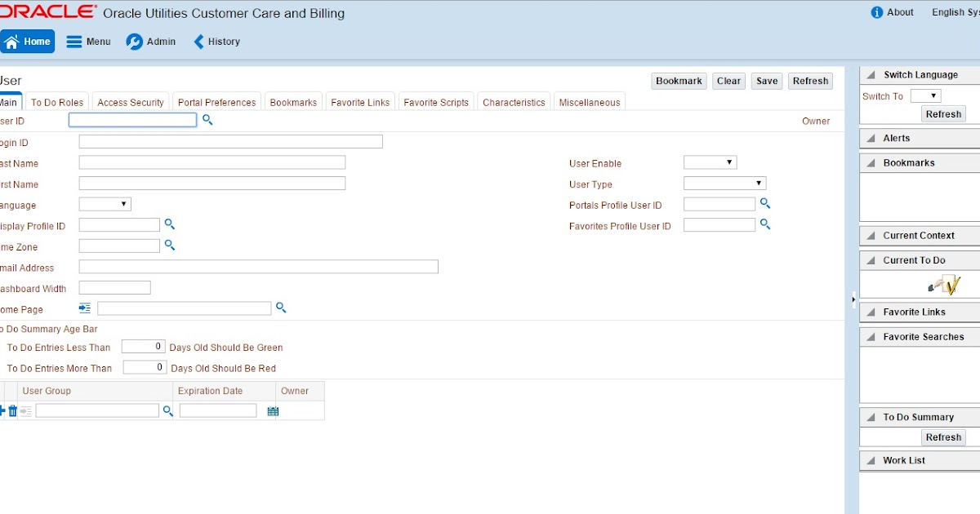This screenshot has width=980, height=514.
Task: Refresh the To Do Summary panel
Action: pos(943,436)
